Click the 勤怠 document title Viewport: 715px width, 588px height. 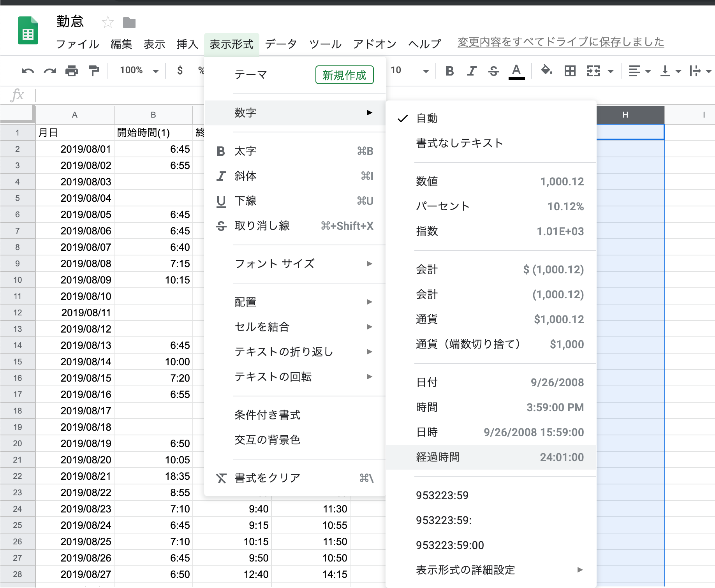point(70,21)
